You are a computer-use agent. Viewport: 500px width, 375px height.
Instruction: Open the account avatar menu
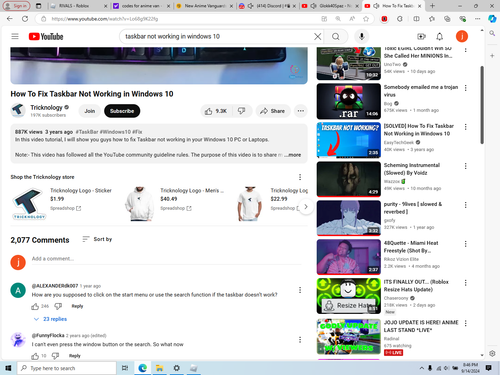click(x=462, y=36)
